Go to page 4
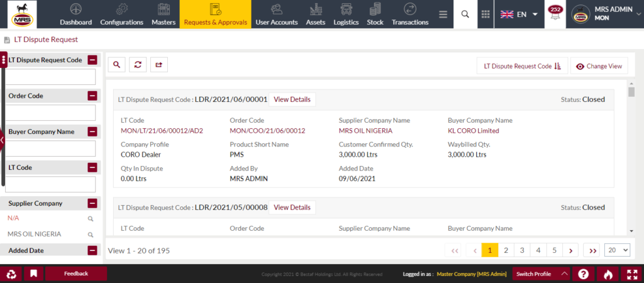The width and height of the screenshot is (644, 283). click(x=538, y=250)
